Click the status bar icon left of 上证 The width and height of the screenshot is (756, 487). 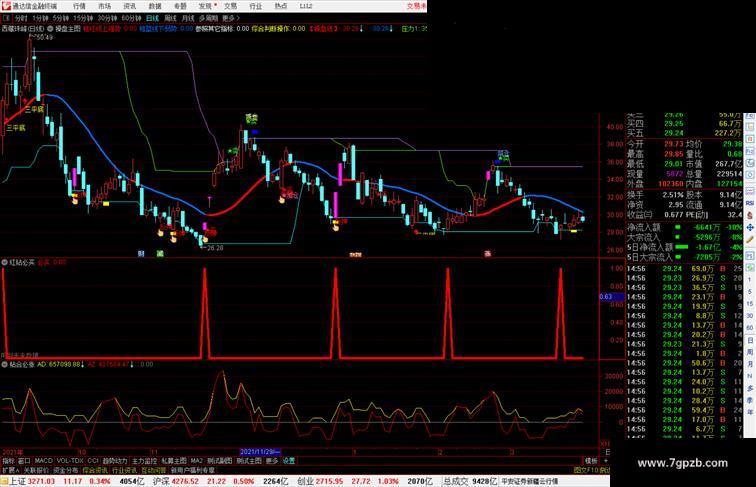pos(4,481)
